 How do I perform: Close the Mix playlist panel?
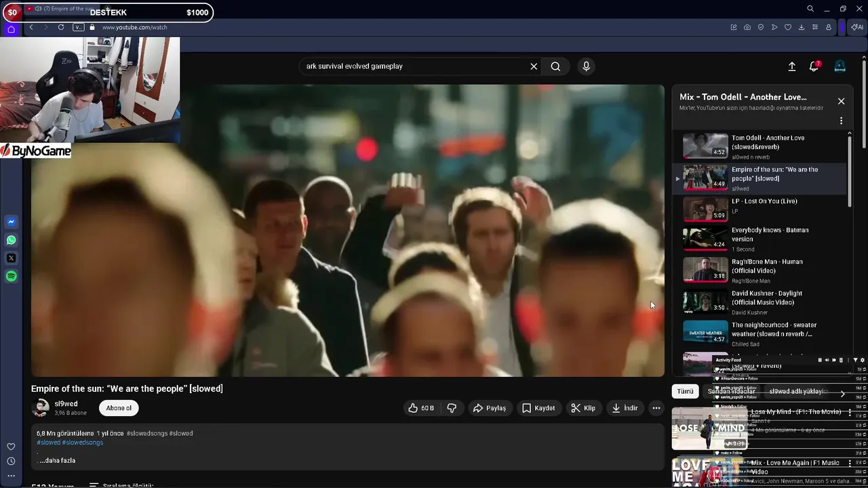click(x=841, y=101)
